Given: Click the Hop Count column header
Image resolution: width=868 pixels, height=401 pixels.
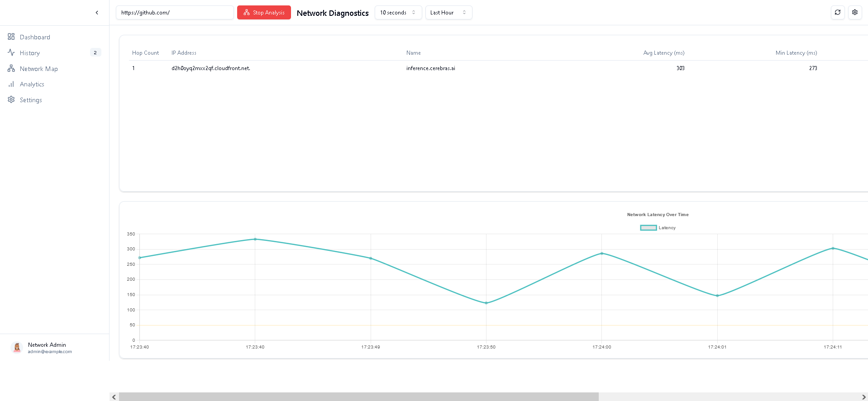Looking at the screenshot, I should [145, 53].
